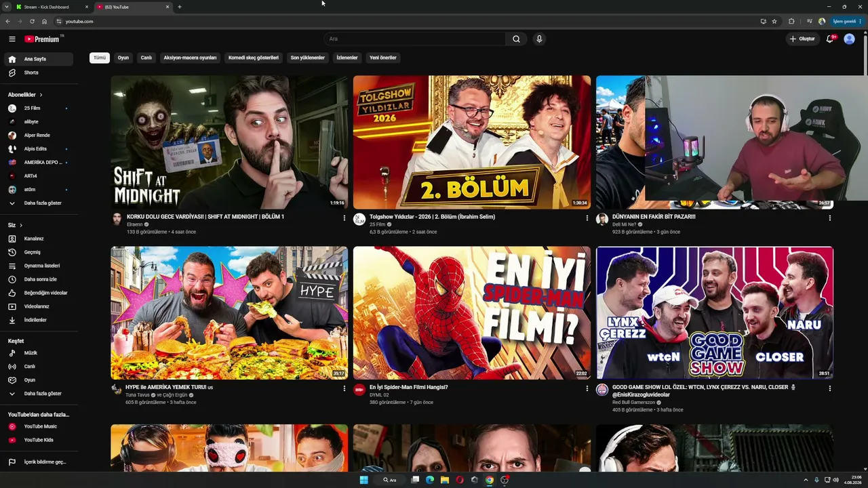868x488 pixels.
Task: Open İçerik bildirme geçmişi report history
Action: pyautogui.click(x=39, y=462)
